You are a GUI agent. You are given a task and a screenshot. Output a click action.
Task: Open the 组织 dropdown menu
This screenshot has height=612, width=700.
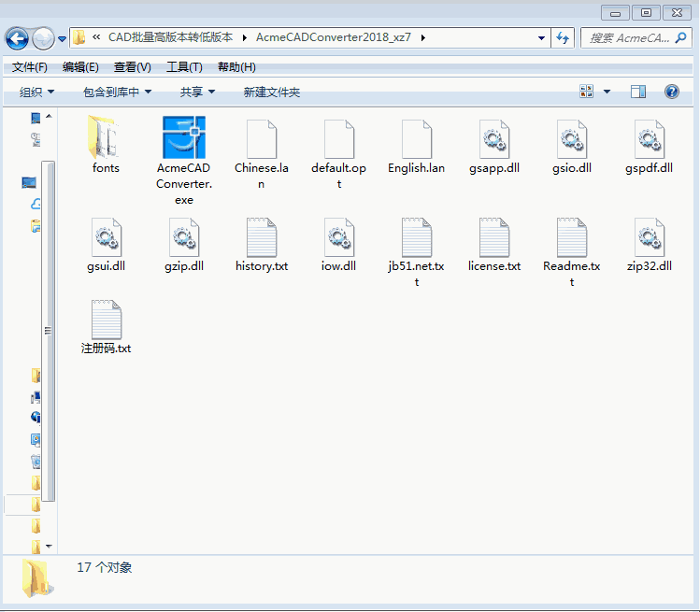pyautogui.click(x=36, y=92)
